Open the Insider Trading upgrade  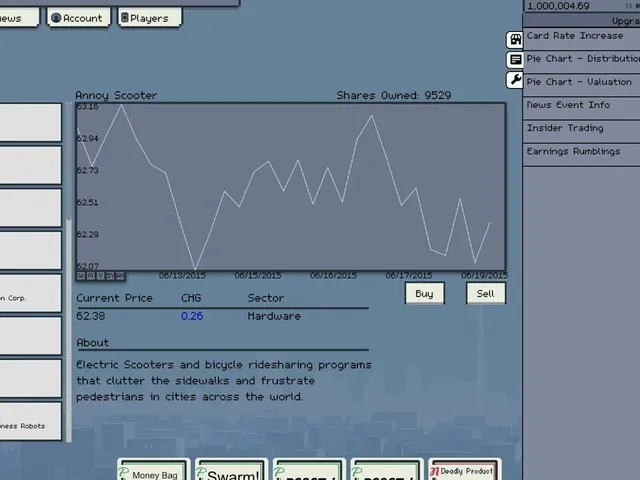pyautogui.click(x=581, y=128)
